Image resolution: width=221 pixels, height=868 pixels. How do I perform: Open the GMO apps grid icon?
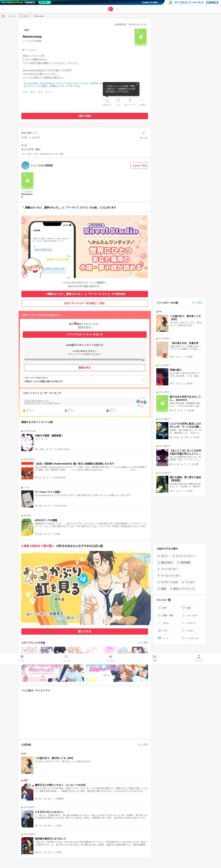pyautogui.click(x=171, y=2)
